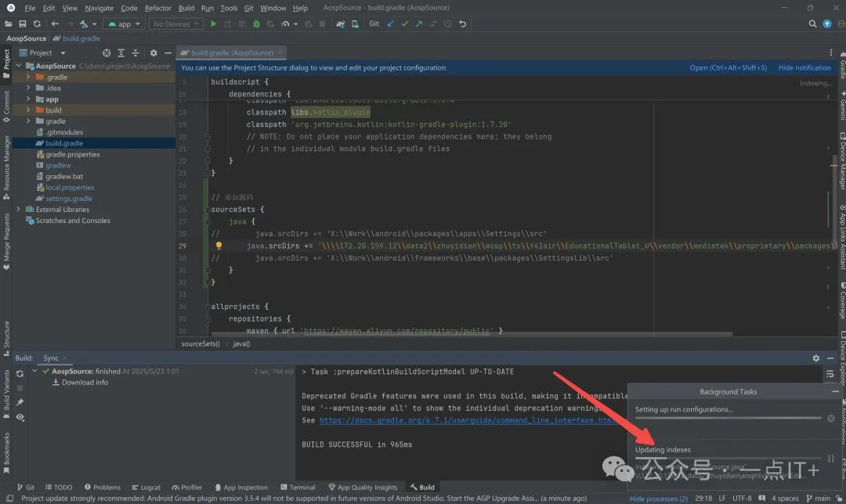The width and height of the screenshot is (846, 504).
Task: Select settings.gradle in project tree
Action: 68,198
